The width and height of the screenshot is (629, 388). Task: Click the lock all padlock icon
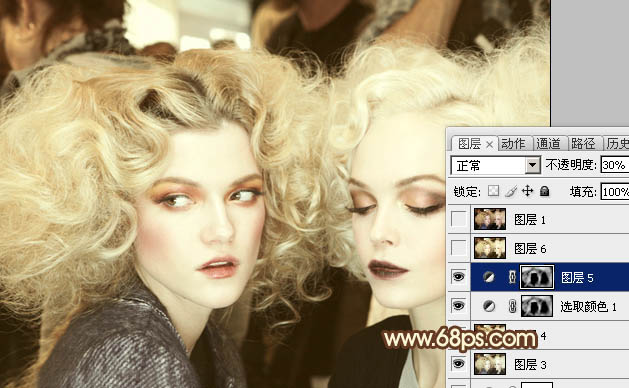[544, 191]
